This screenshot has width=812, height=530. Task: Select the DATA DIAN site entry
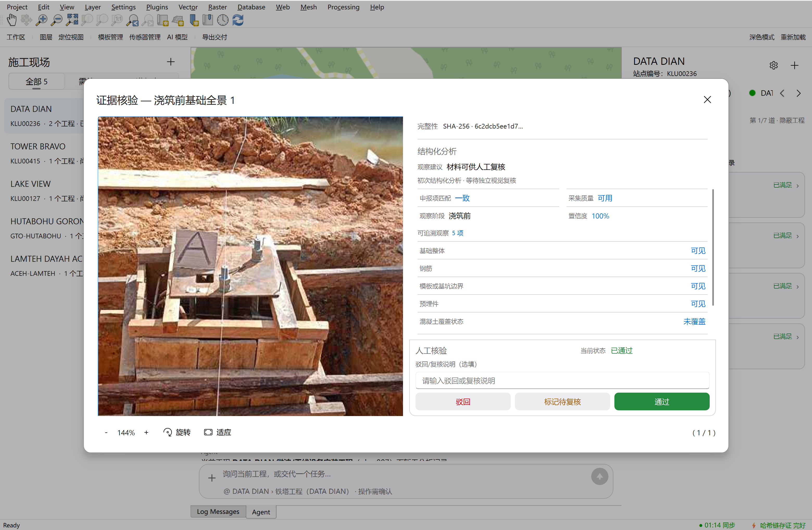[44, 116]
